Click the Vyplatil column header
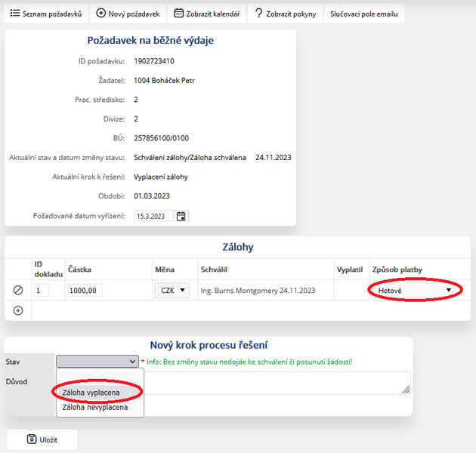Viewport: 476px width, 453px height. pyautogui.click(x=350, y=270)
